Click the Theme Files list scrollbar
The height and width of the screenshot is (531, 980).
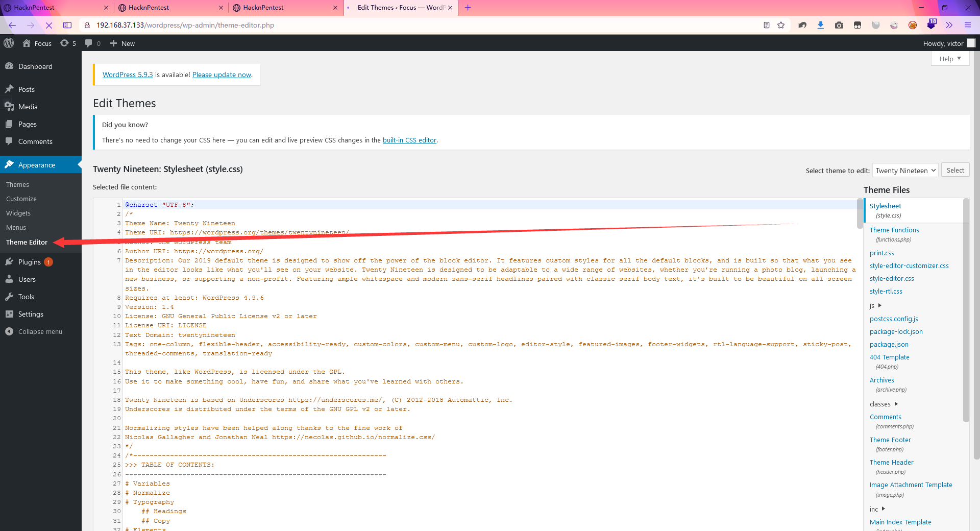click(x=966, y=310)
